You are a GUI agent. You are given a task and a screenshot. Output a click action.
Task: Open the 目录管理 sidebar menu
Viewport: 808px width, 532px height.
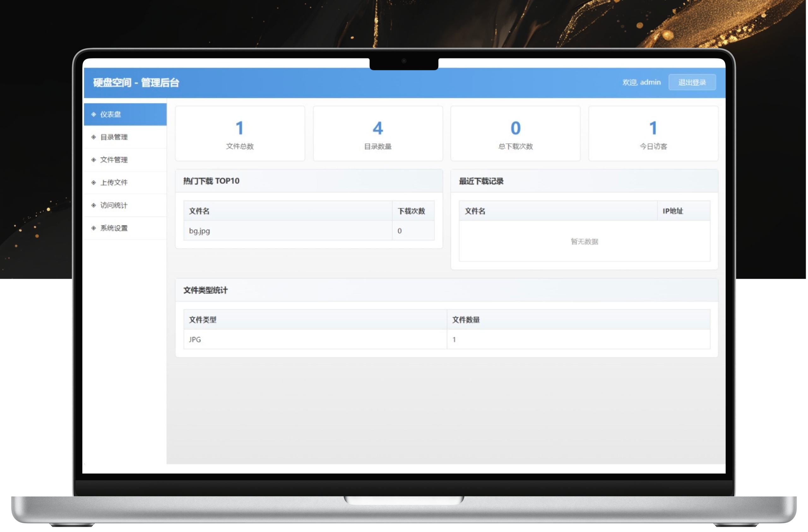coord(114,137)
